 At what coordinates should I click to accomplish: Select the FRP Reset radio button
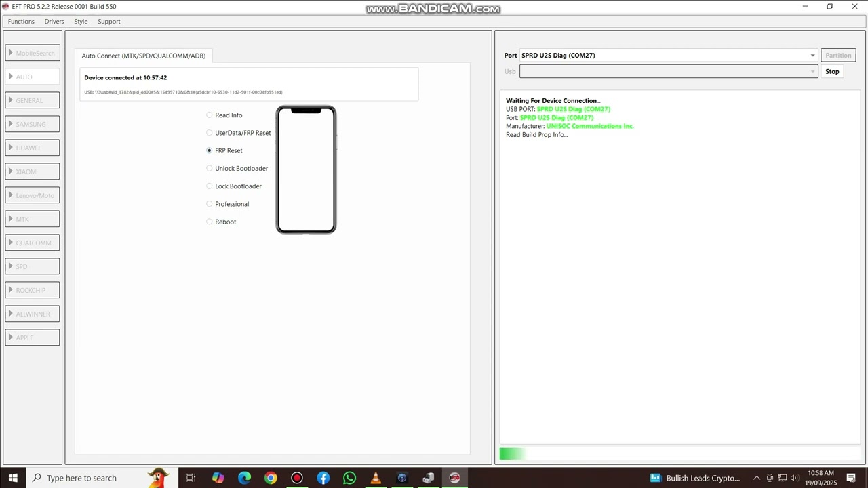[210, 150]
